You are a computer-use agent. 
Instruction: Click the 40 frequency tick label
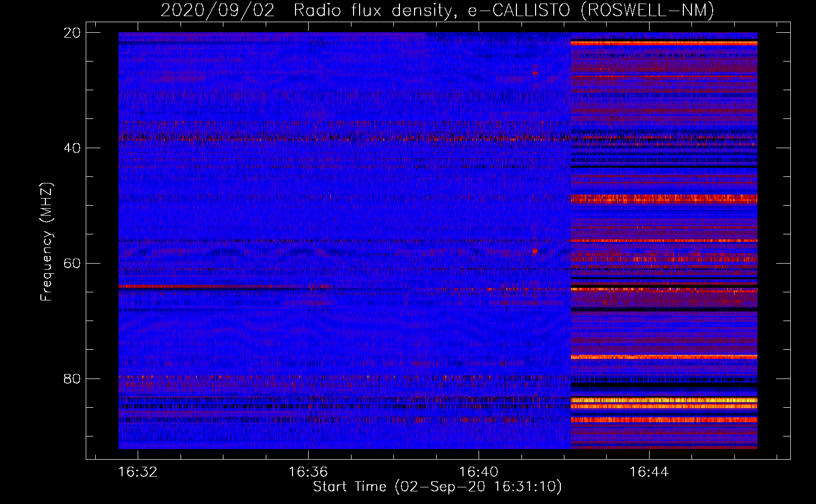tap(73, 148)
